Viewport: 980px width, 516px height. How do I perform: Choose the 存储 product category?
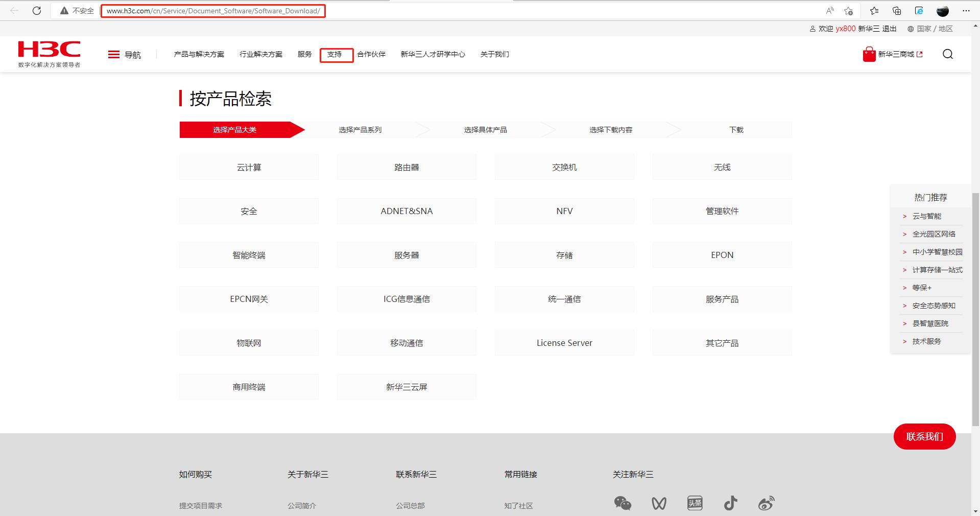[x=564, y=255]
